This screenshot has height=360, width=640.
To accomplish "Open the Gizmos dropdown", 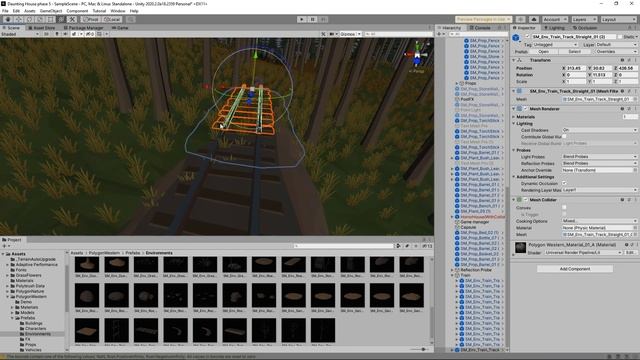I will [x=350, y=34].
